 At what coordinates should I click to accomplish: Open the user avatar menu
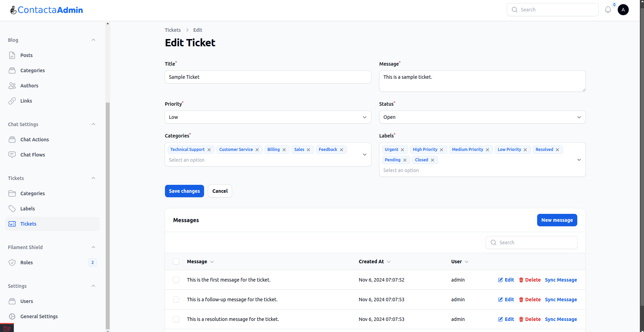[x=623, y=10]
